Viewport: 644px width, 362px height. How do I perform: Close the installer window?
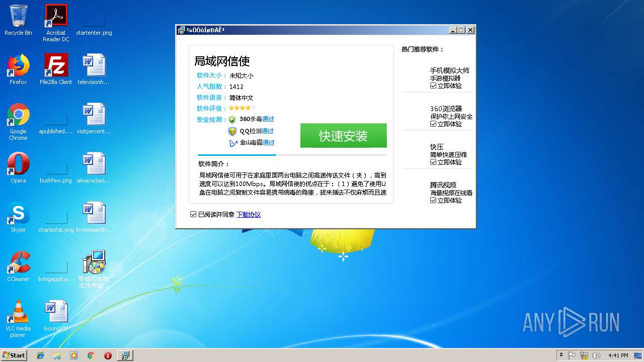470,30
